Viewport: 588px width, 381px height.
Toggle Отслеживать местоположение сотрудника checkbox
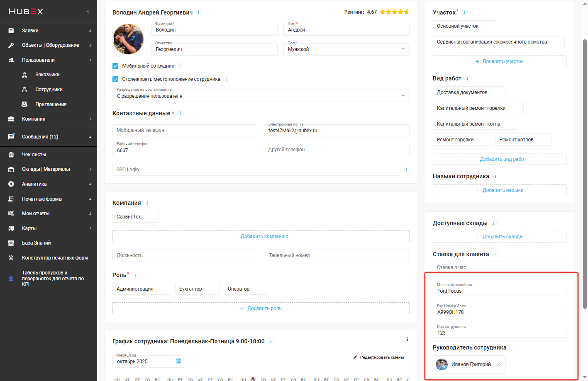click(116, 79)
